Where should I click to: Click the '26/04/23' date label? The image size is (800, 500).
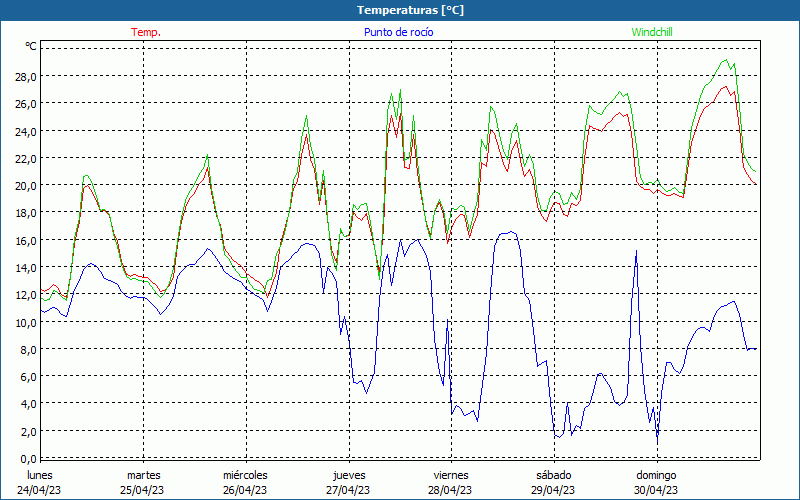click(x=245, y=490)
